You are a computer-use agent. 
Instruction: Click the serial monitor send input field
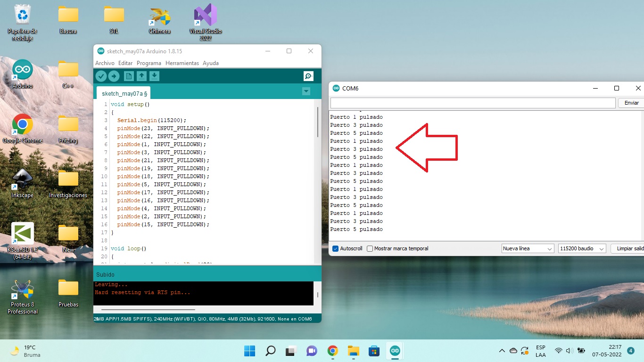473,103
